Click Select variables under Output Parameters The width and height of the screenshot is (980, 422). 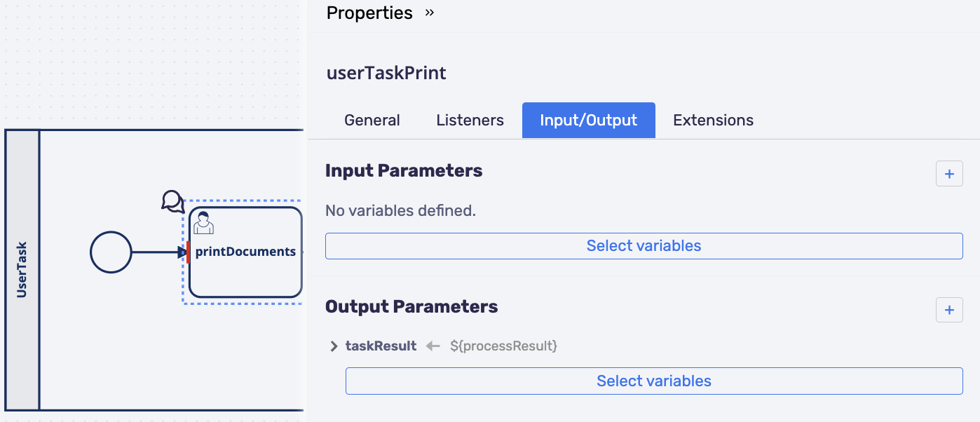pyautogui.click(x=653, y=381)
